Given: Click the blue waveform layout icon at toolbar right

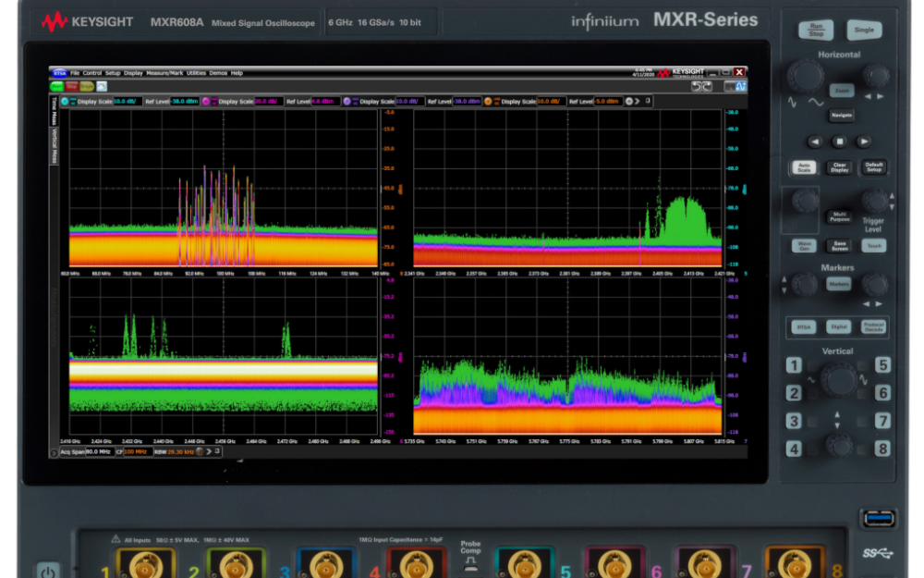Looking at the screenshot, I should (741, 87).
